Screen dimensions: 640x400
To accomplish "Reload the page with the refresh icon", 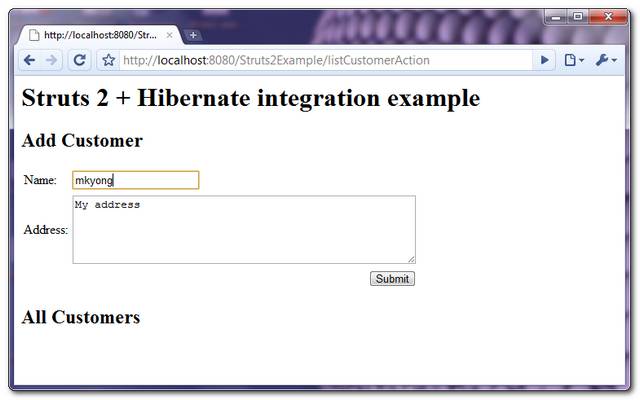I will pyautogui.click(x=79, y=60).
